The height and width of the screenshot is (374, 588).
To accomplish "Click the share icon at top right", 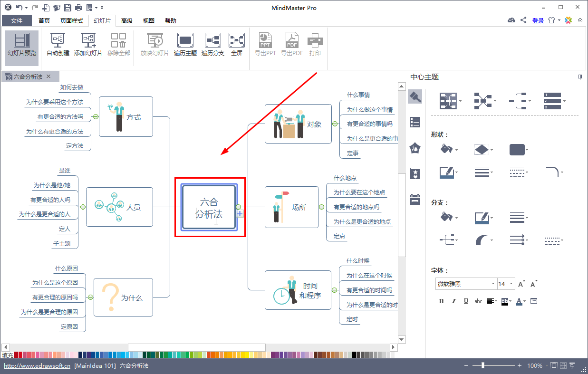I will point(523,20).
